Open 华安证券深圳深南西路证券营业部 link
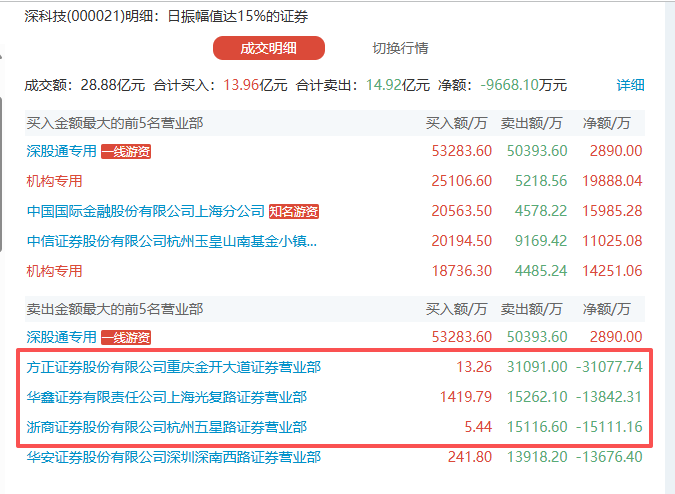Image resolution: width=675 pixels, height=494 pixels. coord(173,457)
